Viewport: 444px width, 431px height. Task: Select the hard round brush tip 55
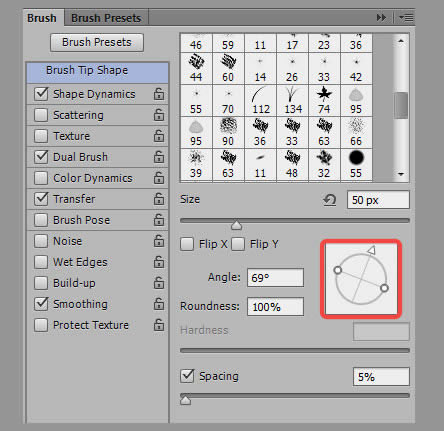pos(356,164)
